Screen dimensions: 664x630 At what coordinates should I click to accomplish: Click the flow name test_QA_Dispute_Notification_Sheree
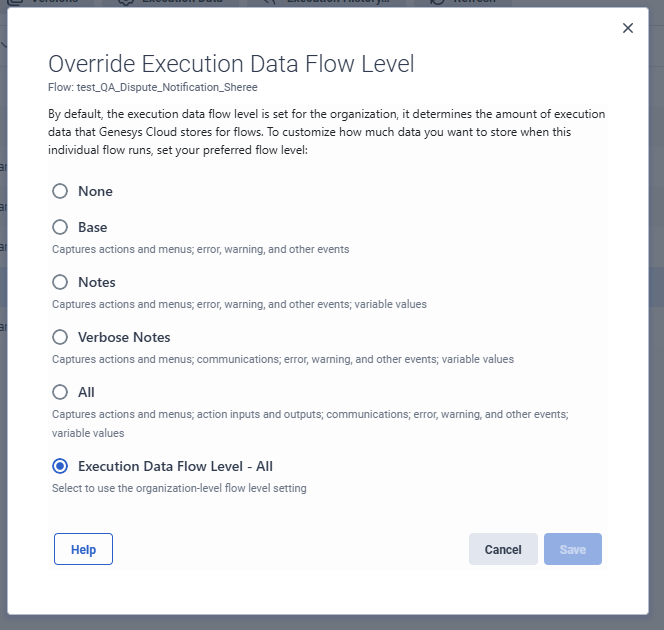tap(153, 87)
